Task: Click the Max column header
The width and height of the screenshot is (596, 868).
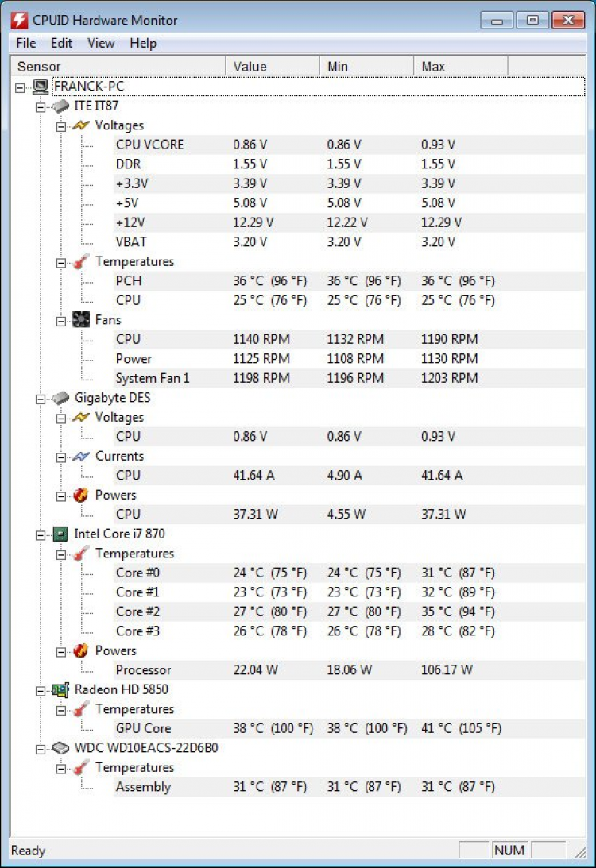Action: pyautogui.click(x=459, y=67)
